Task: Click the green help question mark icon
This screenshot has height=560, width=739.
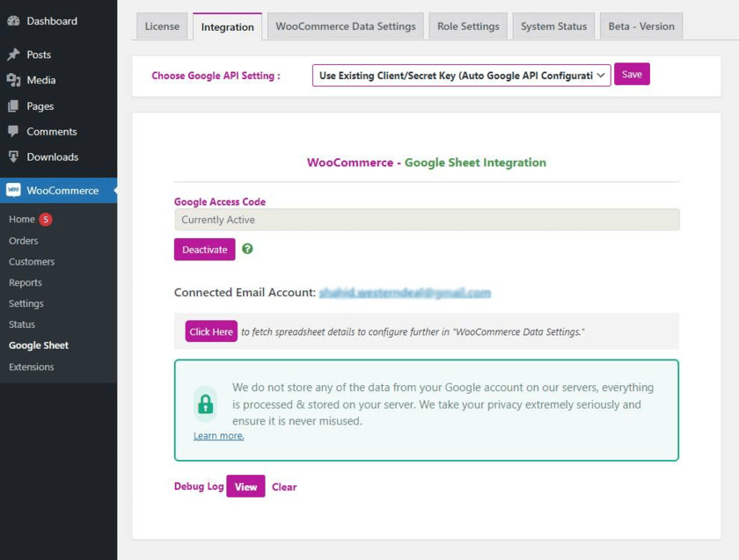Action: point(247,249)
